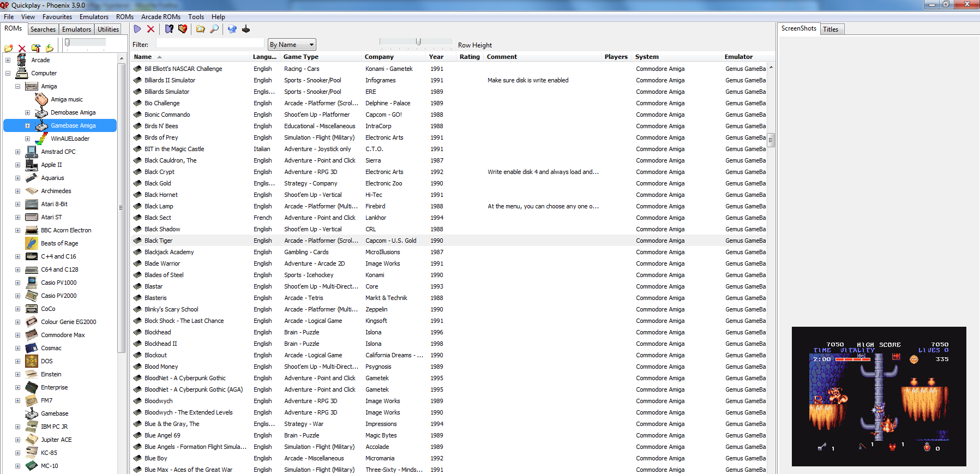Click the Amstrad CPC computer icon
Viewport: 980px width, 474px height.
pos(32,152)
